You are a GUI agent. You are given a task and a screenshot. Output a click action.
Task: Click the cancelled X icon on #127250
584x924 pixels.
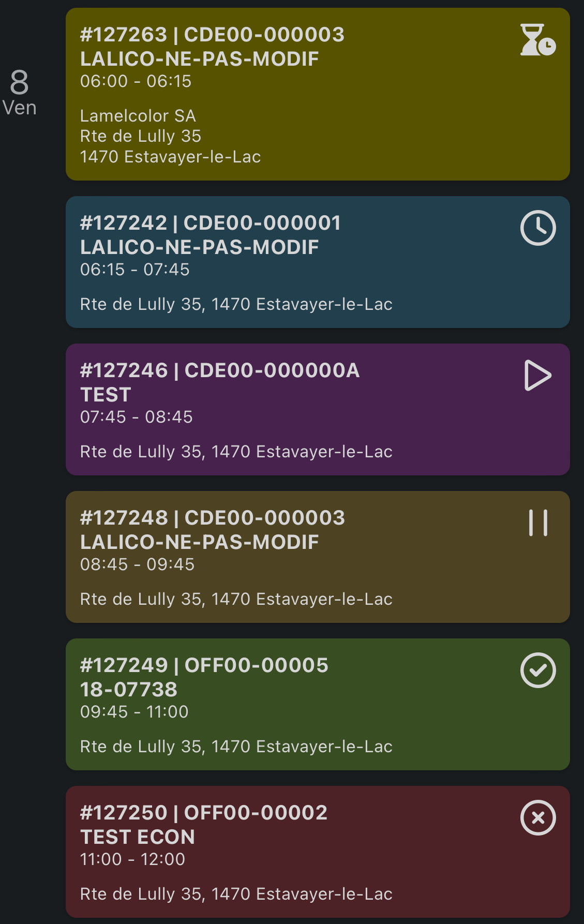(538, 817)
